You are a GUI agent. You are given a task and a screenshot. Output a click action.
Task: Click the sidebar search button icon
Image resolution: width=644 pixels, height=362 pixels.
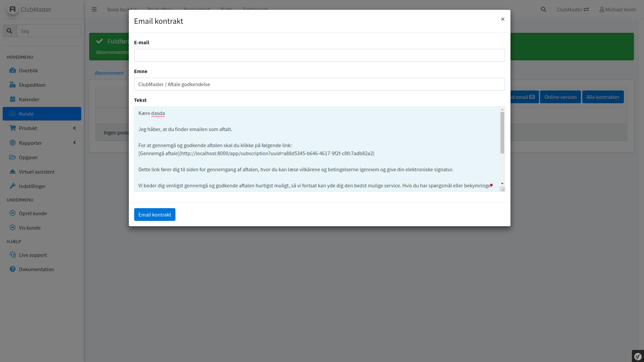[9, 31]
